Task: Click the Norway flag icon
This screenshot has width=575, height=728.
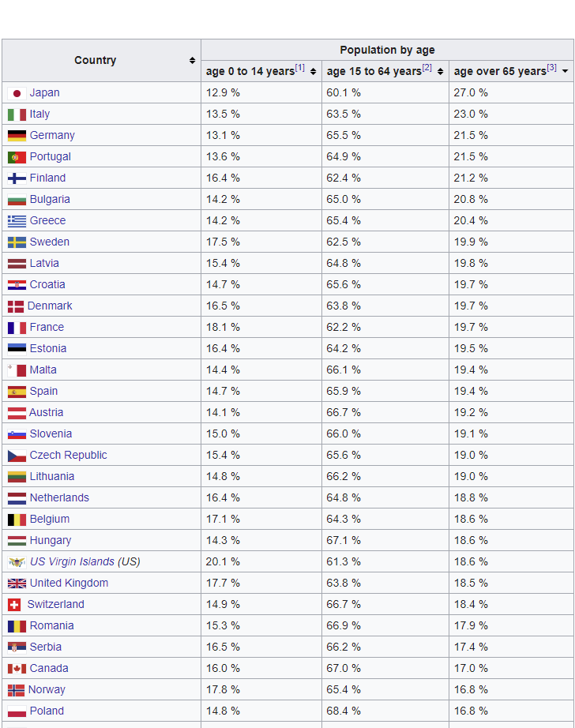Action: pos(16,690)
